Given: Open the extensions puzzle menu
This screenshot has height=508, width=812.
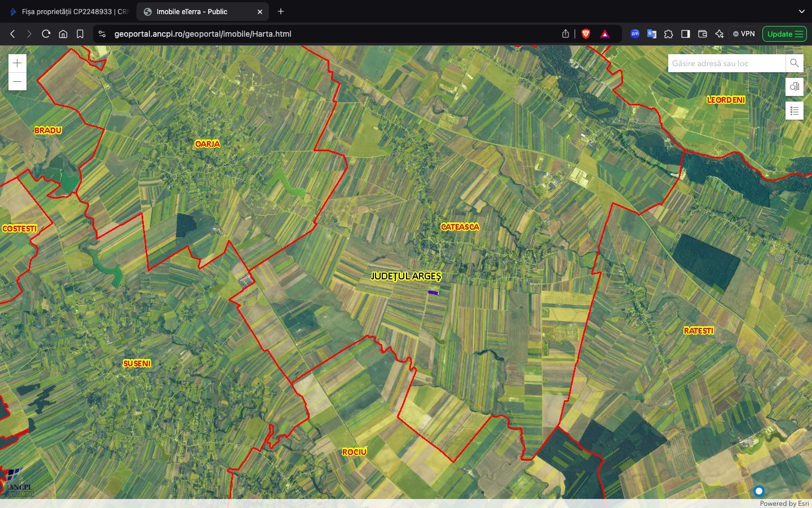Looking at the screenshot, I should pyautogui.click(x=668, y=34).
